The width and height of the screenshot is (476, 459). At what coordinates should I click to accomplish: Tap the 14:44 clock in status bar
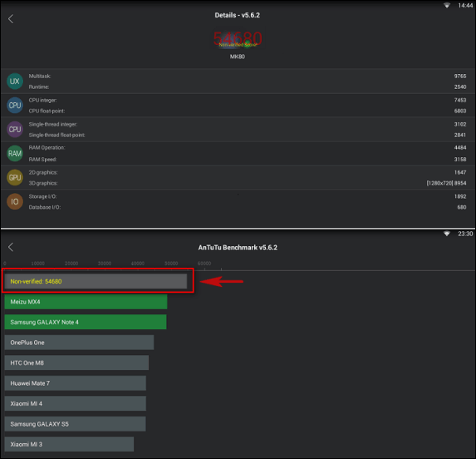[465, 6]
